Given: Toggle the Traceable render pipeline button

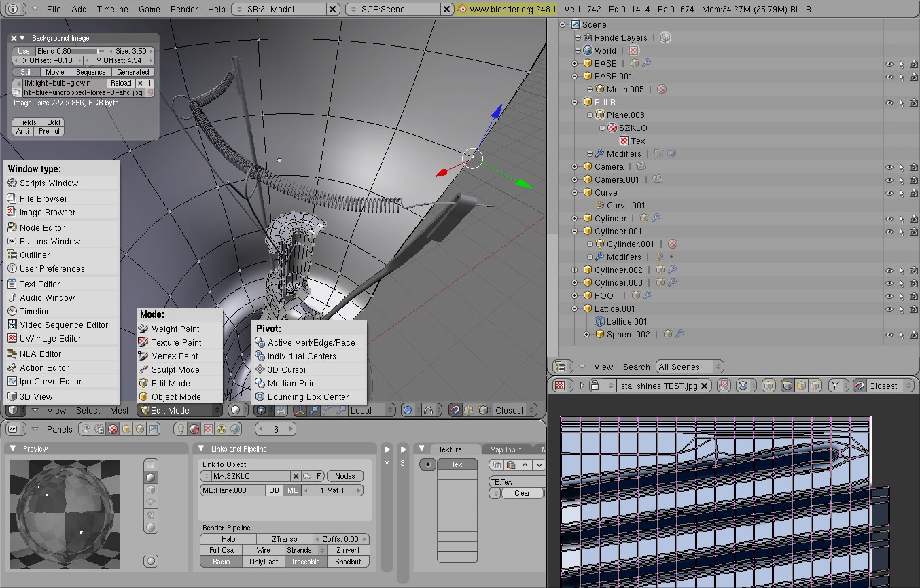Looking at the screenshot, I should coord(305,562).
